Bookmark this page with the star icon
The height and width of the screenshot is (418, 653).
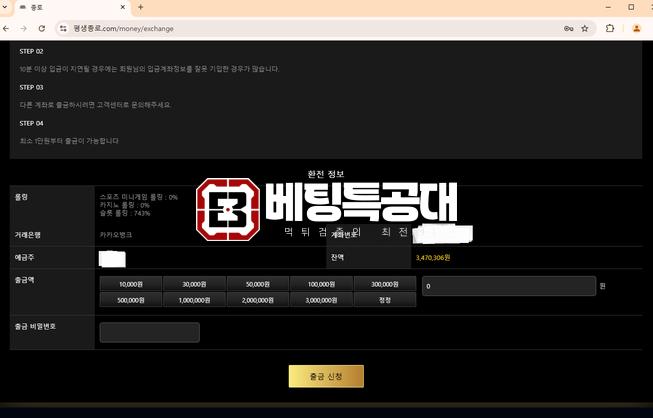click(x=585, y=29)
